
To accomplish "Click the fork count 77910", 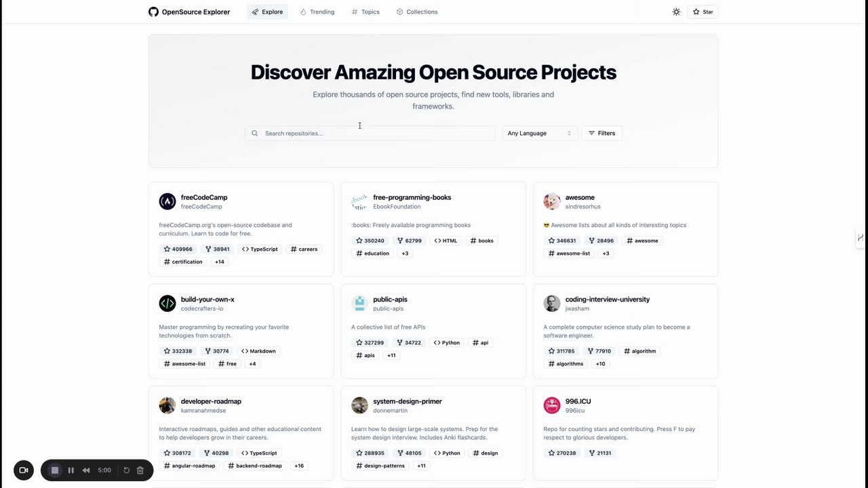I will (599, 351).
